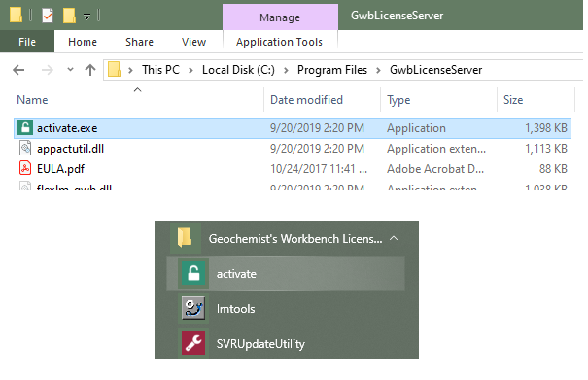
Task: Navigate to This PC in address bar
Action: [161, 70]
